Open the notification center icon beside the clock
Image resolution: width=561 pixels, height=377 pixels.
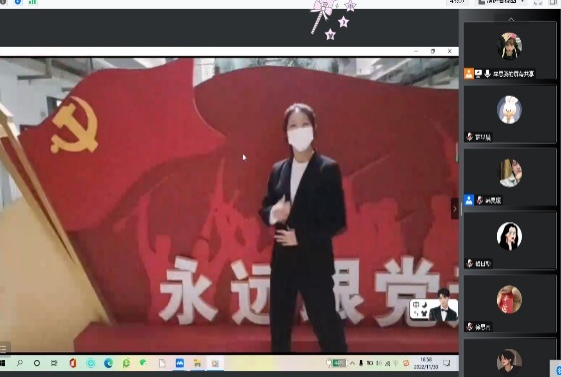pos(447,363)
